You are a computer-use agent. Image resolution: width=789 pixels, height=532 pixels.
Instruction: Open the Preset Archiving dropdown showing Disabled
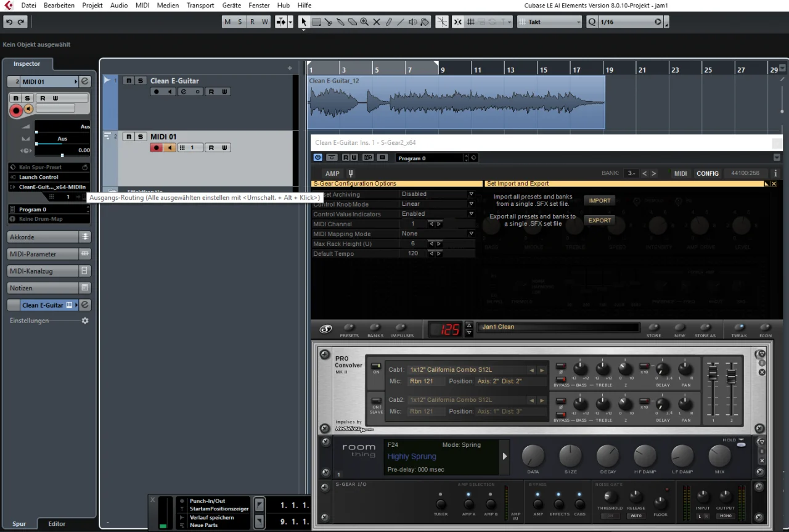437,194
